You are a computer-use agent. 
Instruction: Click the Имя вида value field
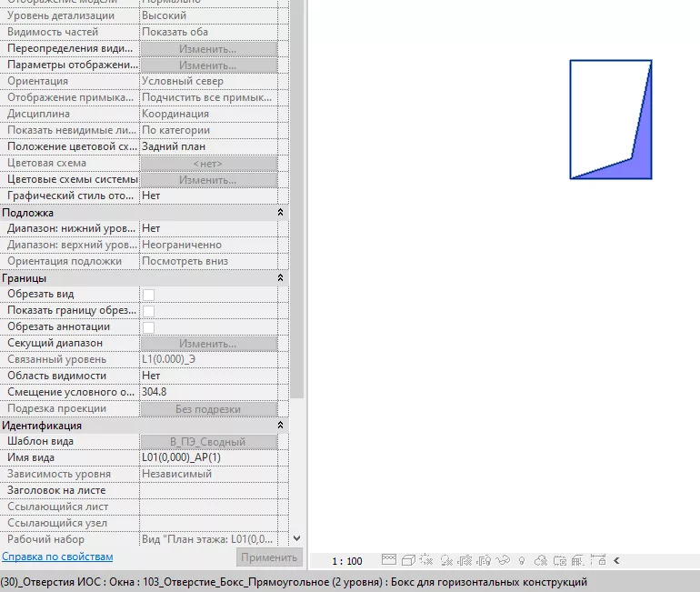(208, 457)
